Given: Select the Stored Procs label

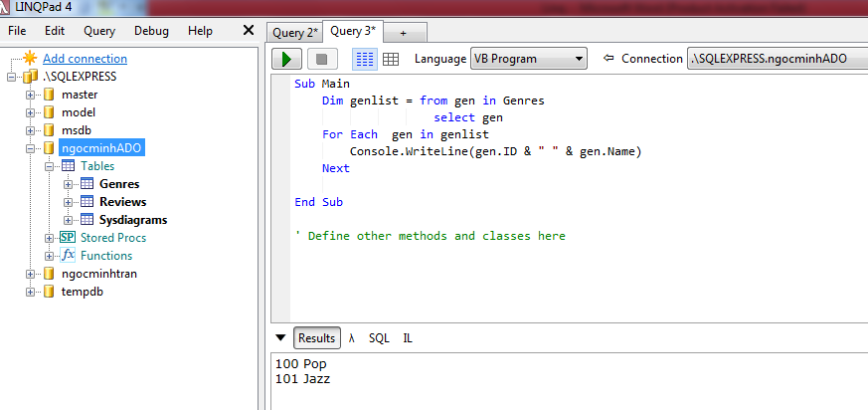Looking at the screenshot, I should pos(113,238).
